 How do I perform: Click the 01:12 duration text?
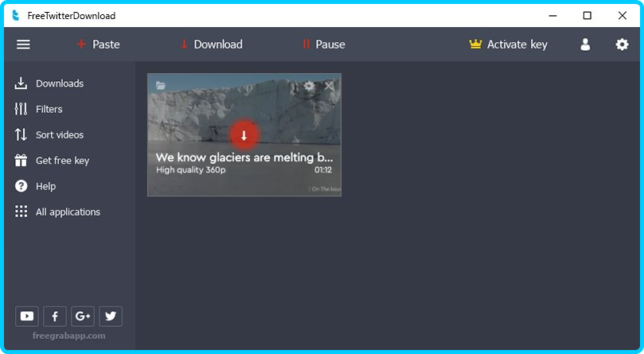tap(323, 169)
